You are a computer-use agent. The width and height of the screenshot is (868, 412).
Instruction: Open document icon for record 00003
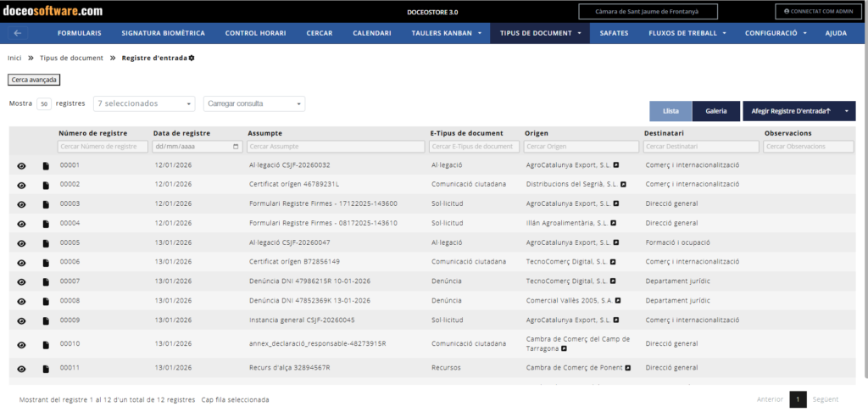[46, 204]
